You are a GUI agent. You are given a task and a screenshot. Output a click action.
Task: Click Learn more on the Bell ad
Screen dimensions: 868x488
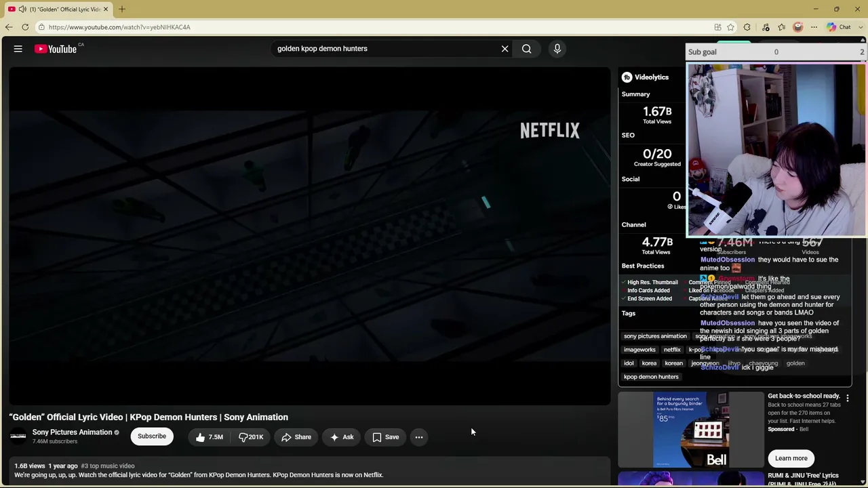point(791,458)
